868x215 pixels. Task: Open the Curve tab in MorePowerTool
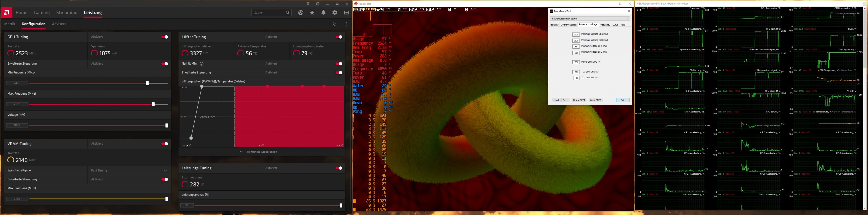click(x=615, y=25)
